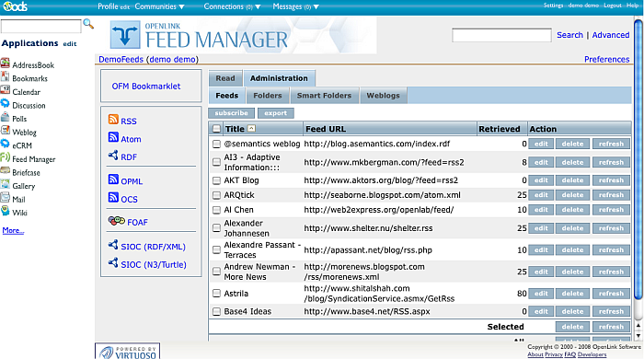Open AddressBook application icon
Screen dimensions: 644x359
point(5,64)
